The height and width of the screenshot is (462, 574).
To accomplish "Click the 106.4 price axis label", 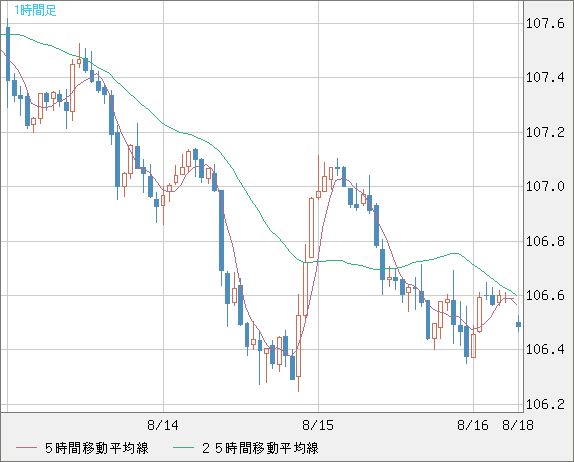I will (x=545, y=350).
